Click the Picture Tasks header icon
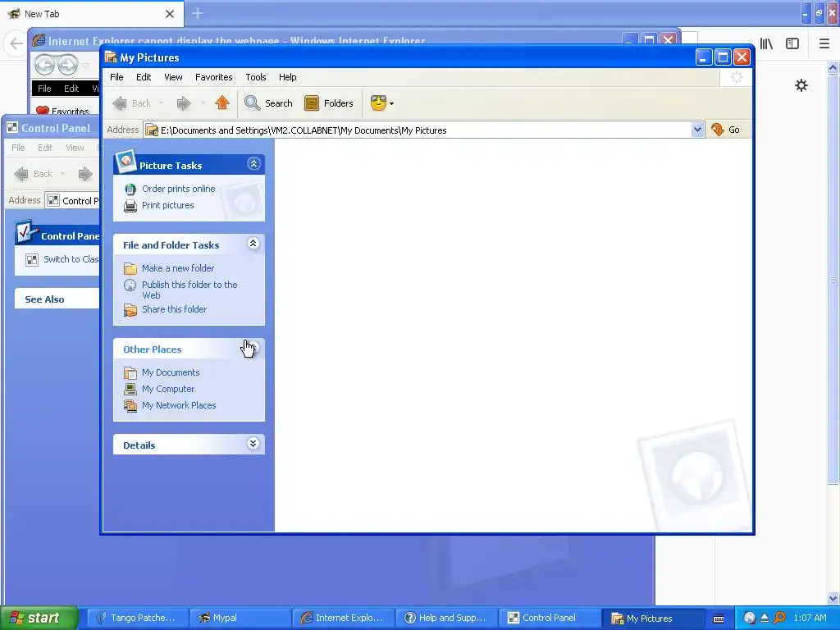 point(126,161)
